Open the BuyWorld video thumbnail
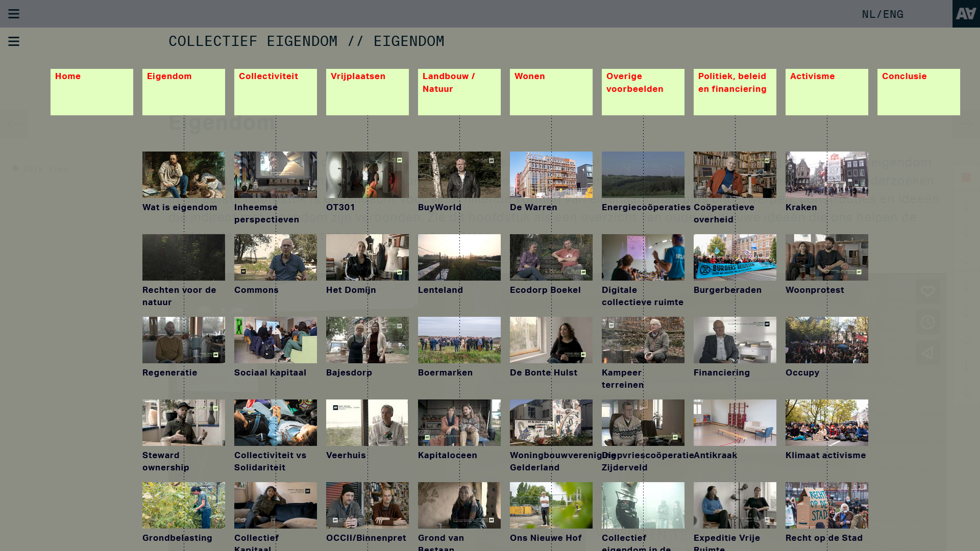Viewport: 980px width, 551px height. pyautogui.click(x=459, y=174)
